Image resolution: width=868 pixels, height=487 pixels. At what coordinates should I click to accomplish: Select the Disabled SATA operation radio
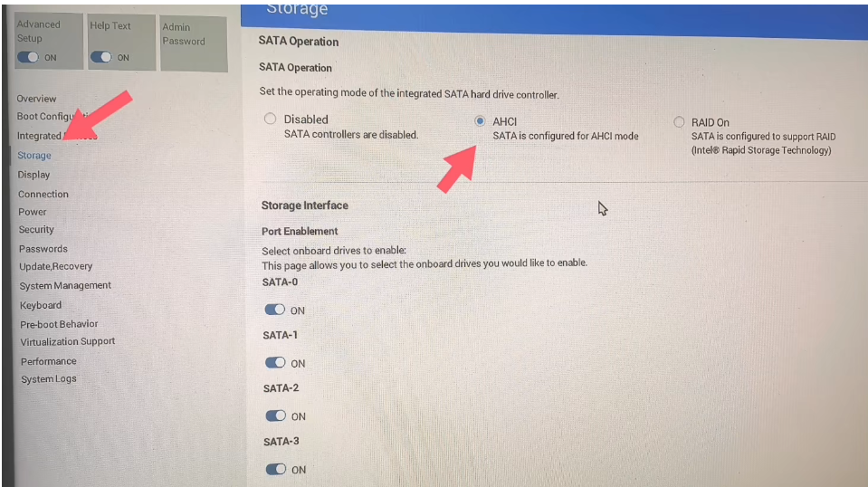coord(270,119)
